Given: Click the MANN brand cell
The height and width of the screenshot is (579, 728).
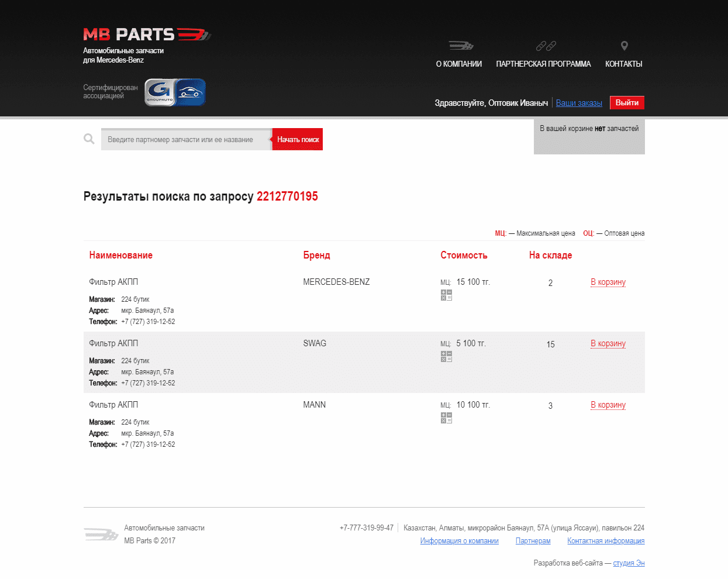Looking at the screenshot, I should point(315,405).
